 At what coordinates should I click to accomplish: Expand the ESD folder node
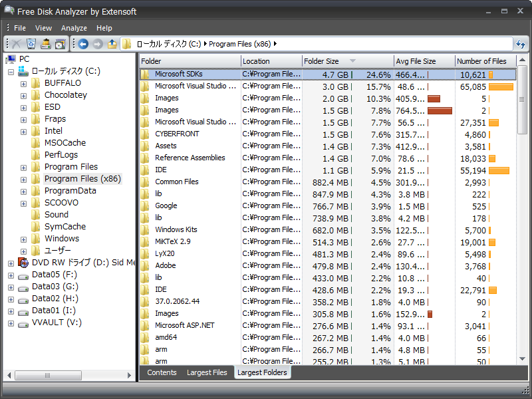(23, 108)
